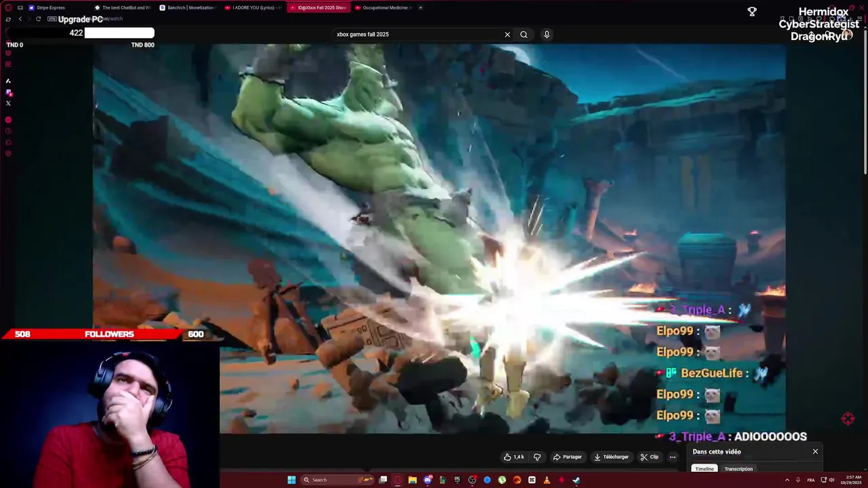
Task: Click the Partager share button
Action: point(568,457)
